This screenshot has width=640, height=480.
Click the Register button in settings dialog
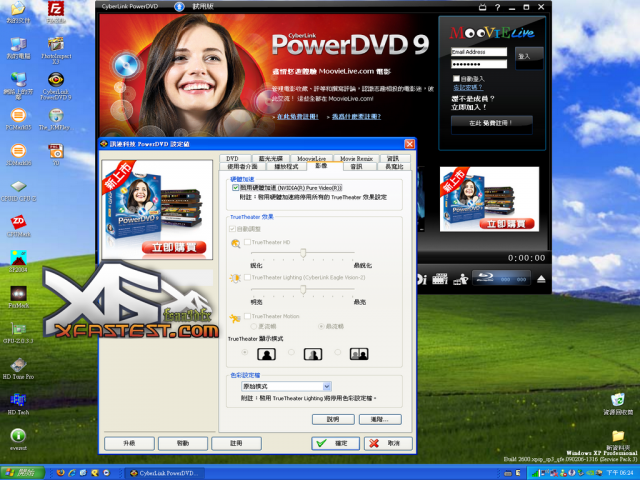point(236,443)
